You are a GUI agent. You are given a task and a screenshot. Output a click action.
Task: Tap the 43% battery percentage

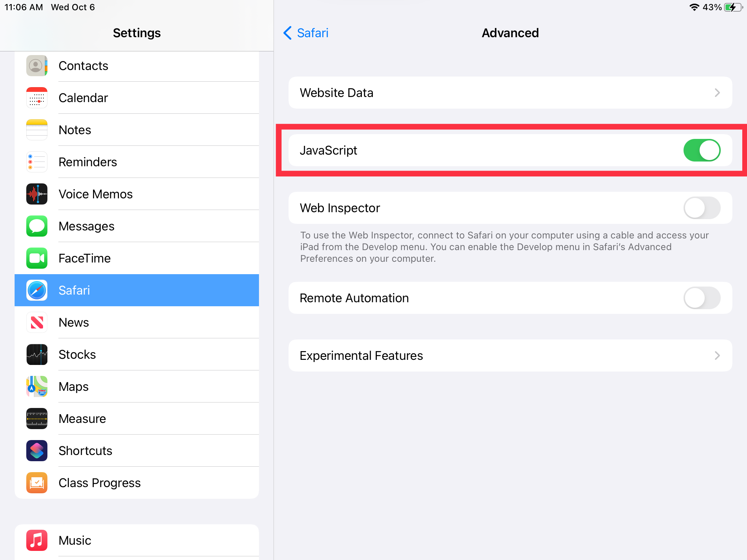[x=712, y=7]
